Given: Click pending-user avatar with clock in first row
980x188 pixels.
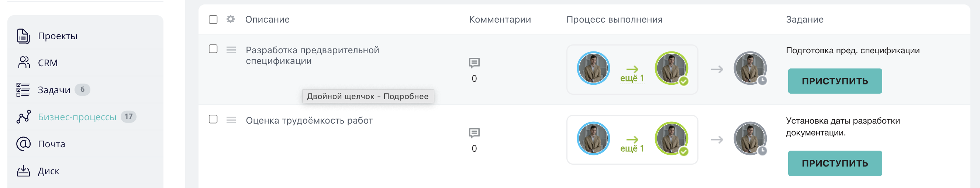Looking at the screenshot, I should tap(750, 68).
